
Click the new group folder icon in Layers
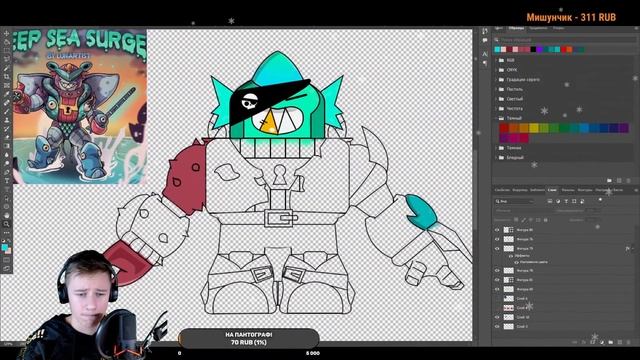click(611, 342)
